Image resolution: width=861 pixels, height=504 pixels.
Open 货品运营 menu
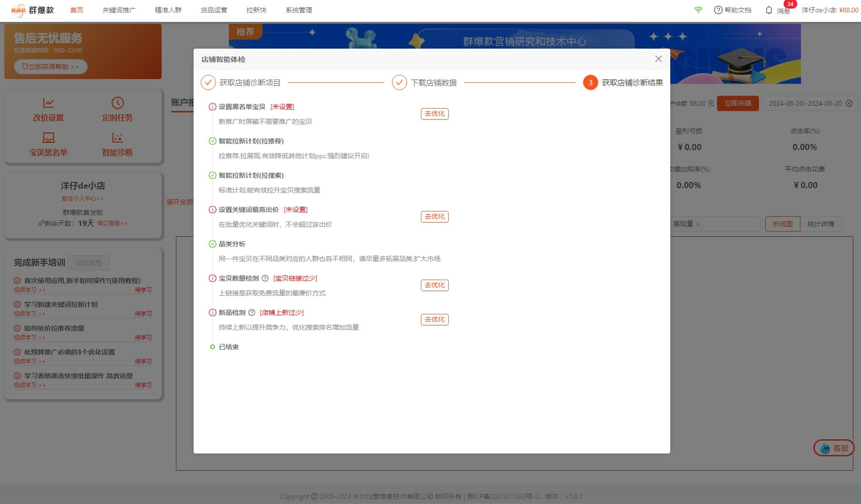(214, 10)
